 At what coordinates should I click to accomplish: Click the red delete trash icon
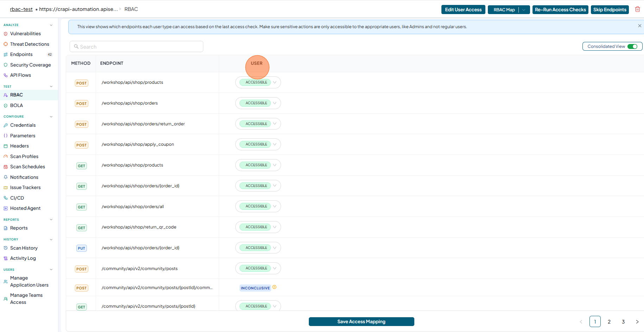637,9
